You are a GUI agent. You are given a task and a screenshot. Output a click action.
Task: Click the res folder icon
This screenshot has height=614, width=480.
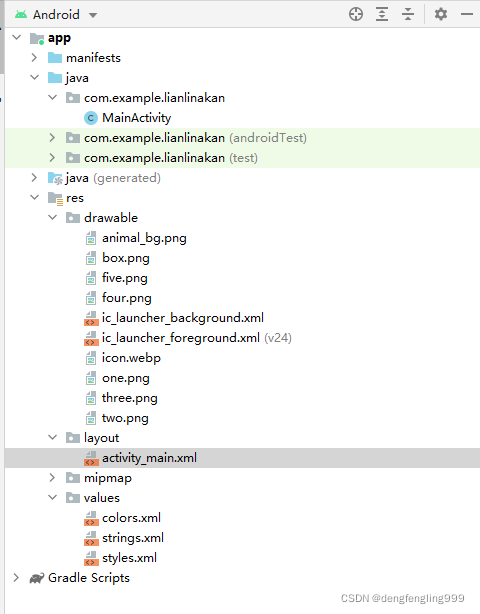tap(55, 199)
